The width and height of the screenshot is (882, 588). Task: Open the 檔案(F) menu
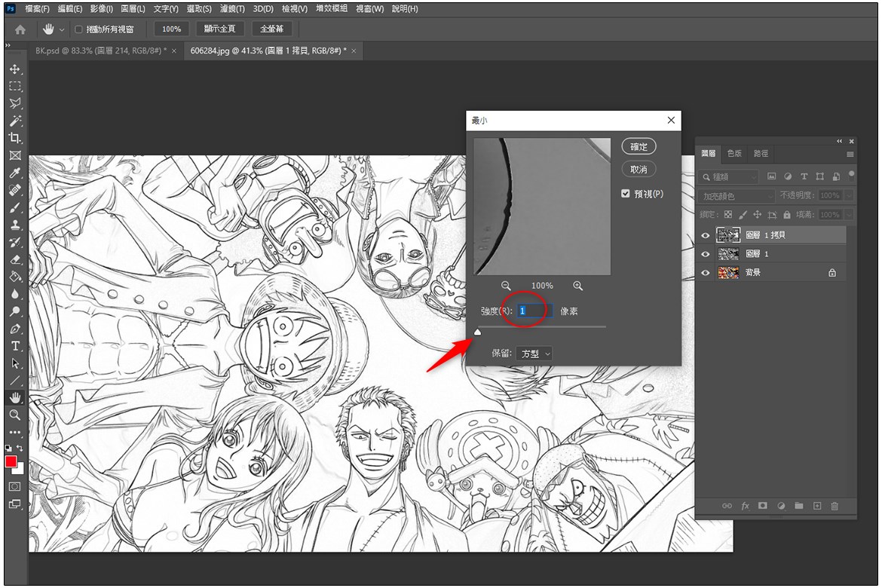coord(37,9)
